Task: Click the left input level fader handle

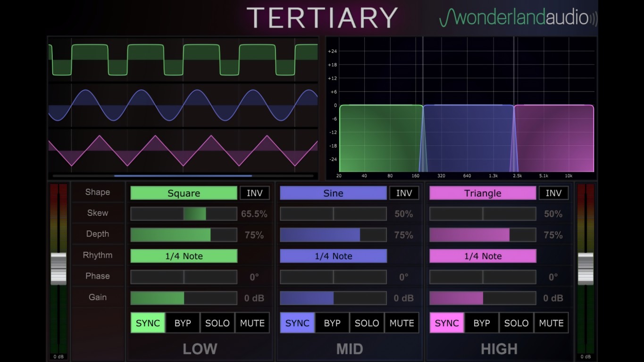Action: coord(59,269)
